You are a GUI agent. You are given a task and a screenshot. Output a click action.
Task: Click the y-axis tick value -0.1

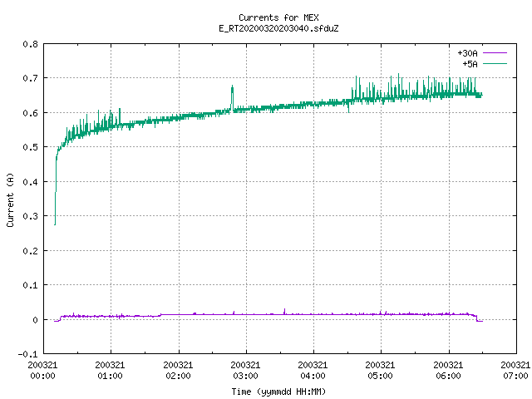(27, 354)
